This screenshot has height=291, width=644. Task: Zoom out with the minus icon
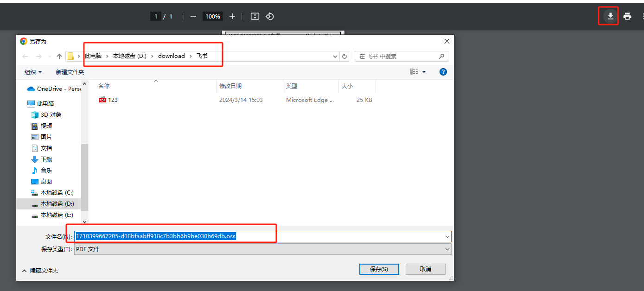point(193,16)
